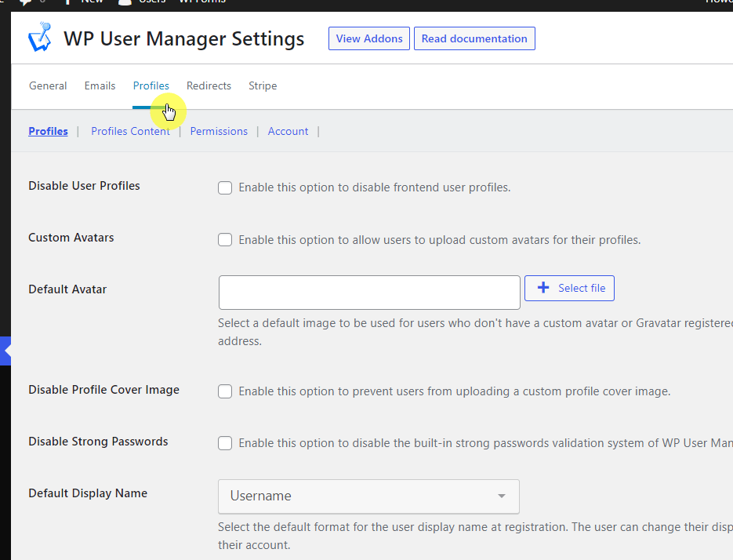Select the Profiles main tab
The image size is (733, 560).
151,85
